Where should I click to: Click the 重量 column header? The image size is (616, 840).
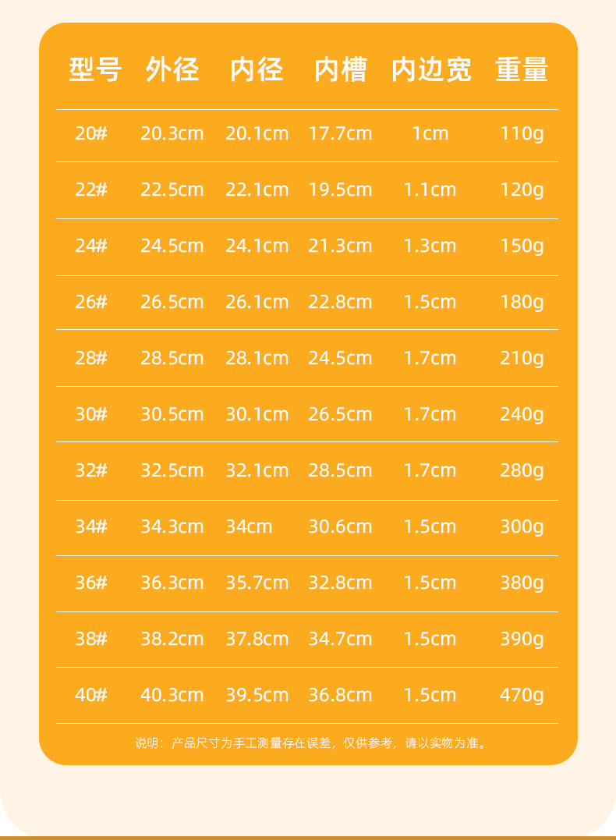click(522, 71)
